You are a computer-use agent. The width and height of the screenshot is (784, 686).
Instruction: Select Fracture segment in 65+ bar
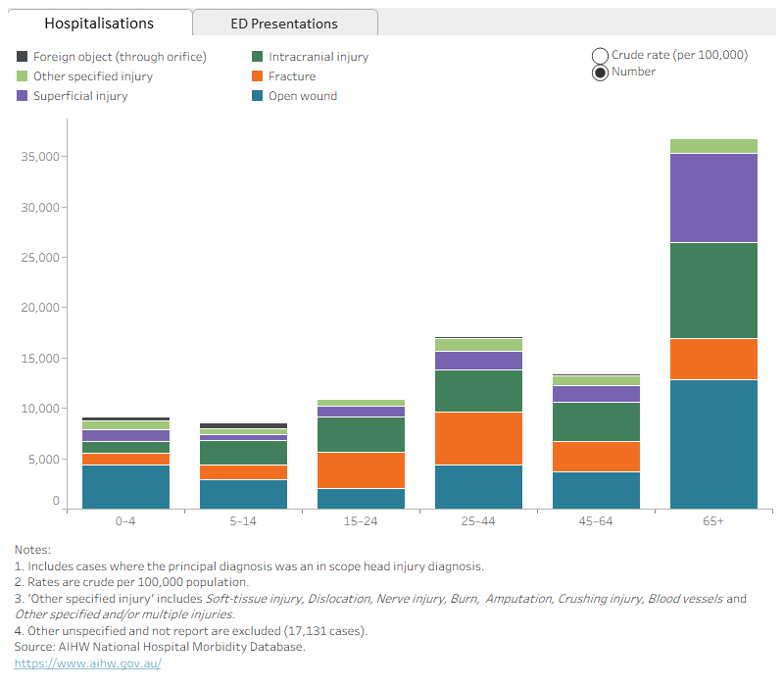pos(713,359)
